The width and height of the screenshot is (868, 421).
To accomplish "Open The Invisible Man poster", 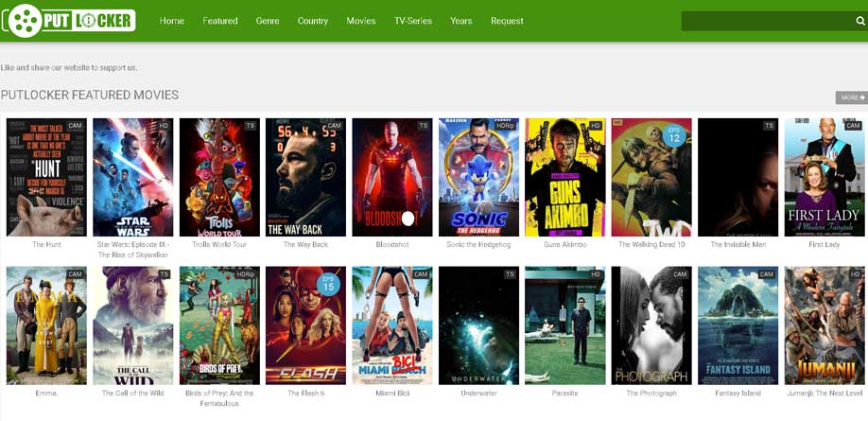I will (x=738, y=177).
